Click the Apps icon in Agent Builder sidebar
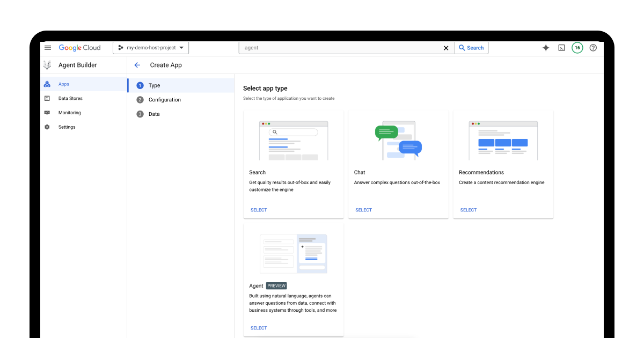Viewport: 644px width, 338px height. [48, 84]
